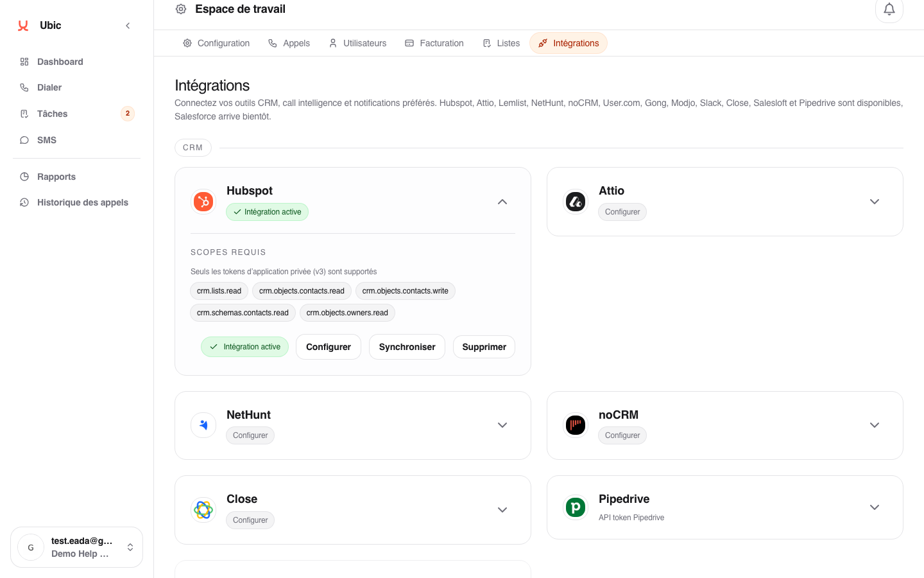Click the noCRM logo icon
This screenshot has height=578, width=924.
pos(576,425)
